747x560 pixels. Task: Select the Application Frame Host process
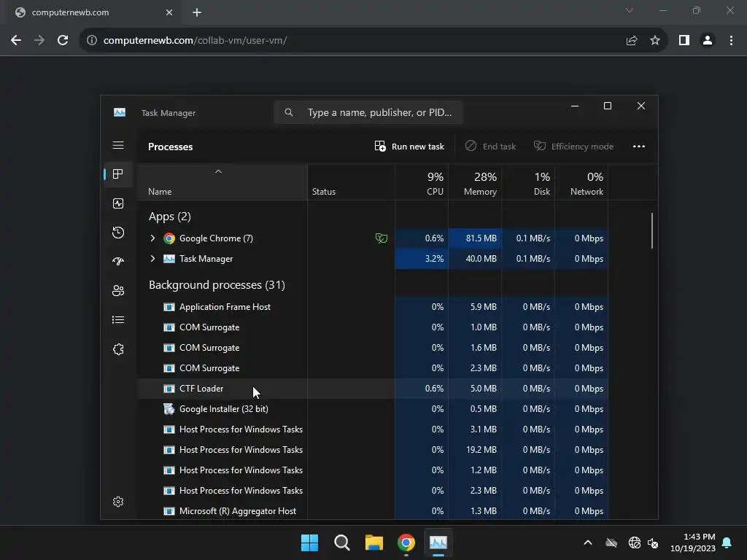373,307
